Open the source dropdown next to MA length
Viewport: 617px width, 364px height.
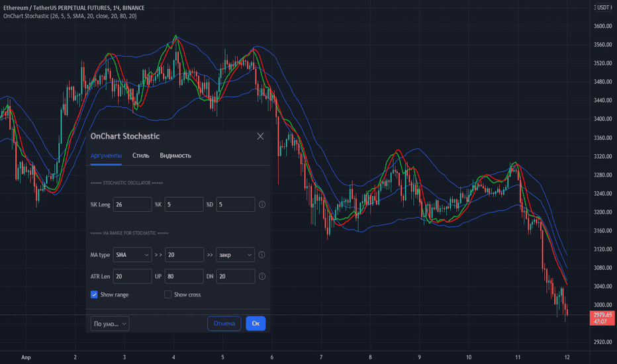[235, 255]
